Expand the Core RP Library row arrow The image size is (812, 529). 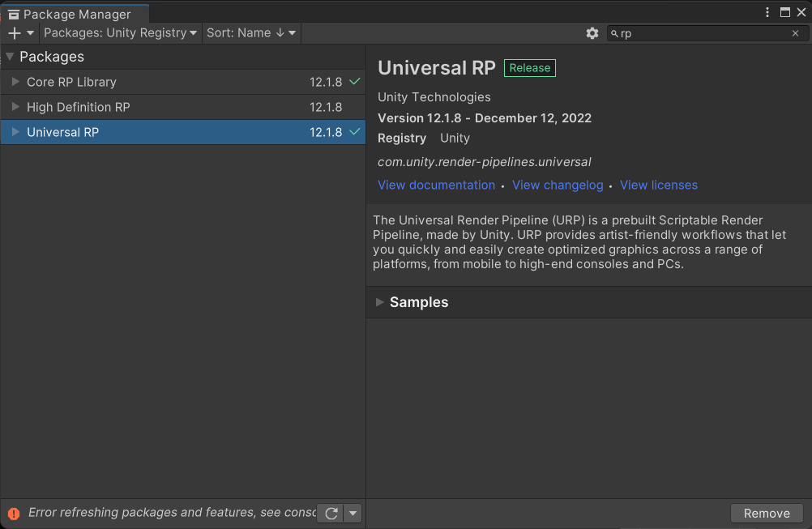[15, 82]
